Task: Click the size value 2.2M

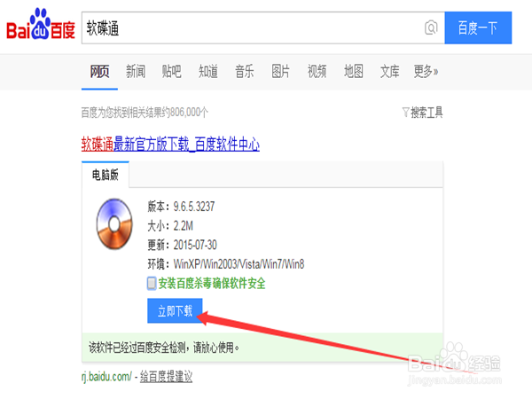Action: point(184,225)
